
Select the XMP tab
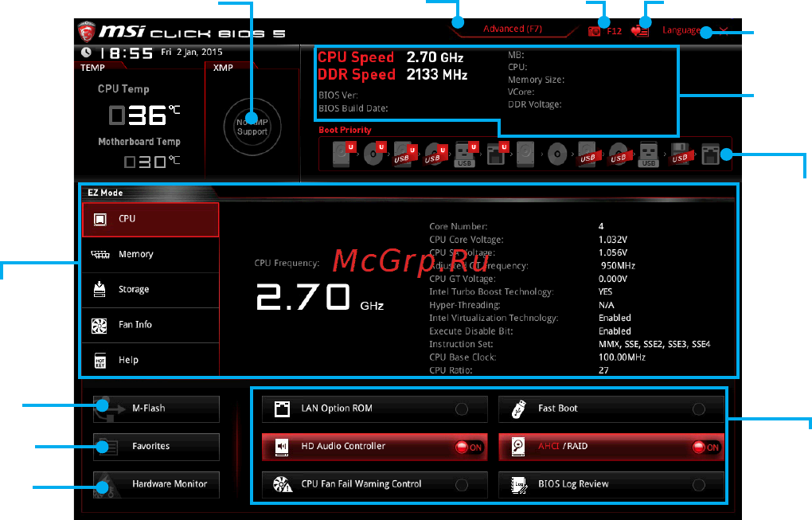click(223, 68)
